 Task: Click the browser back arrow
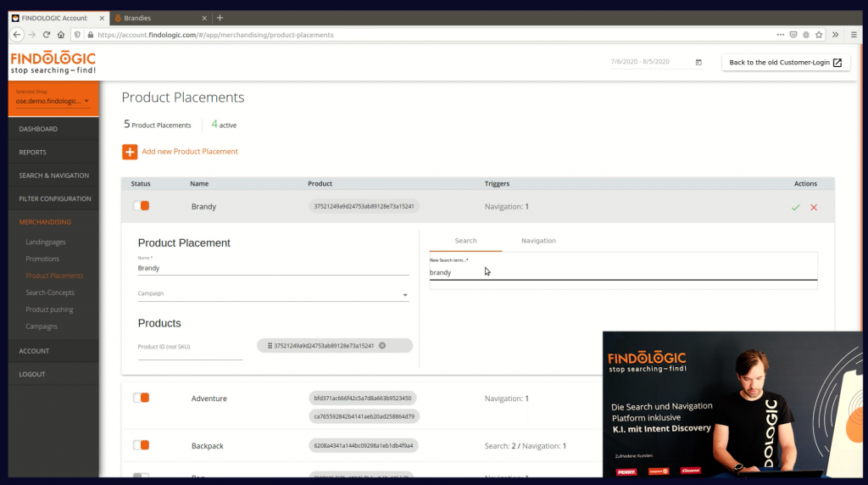(17, 34)
